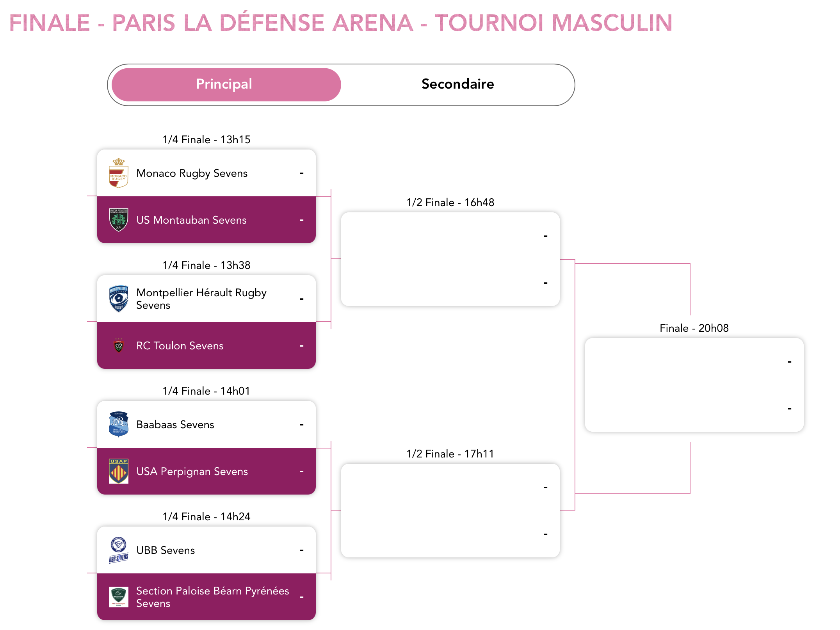This screenshot has height=630, width=840.
Task: Click the UBB Sevens logo
Action: [119, 550]
